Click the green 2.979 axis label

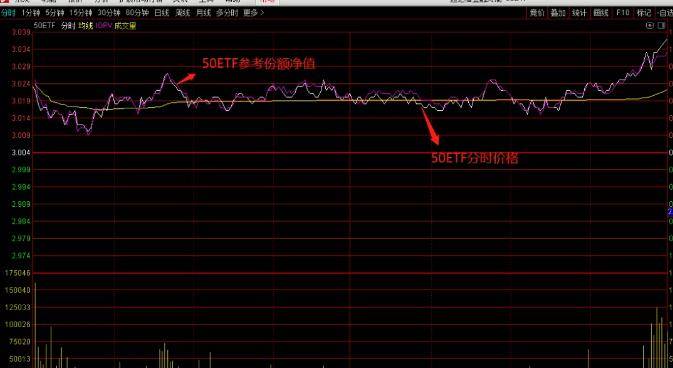point(21,238)
